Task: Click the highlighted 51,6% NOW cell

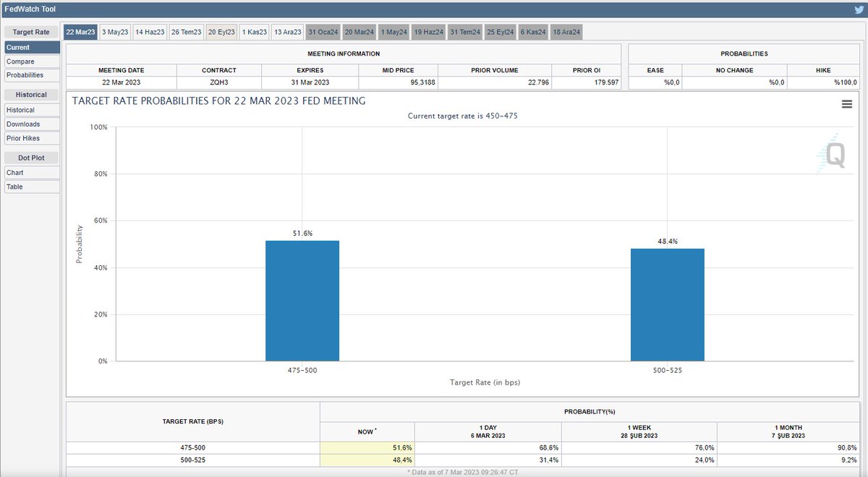Action: coord(367,448)
